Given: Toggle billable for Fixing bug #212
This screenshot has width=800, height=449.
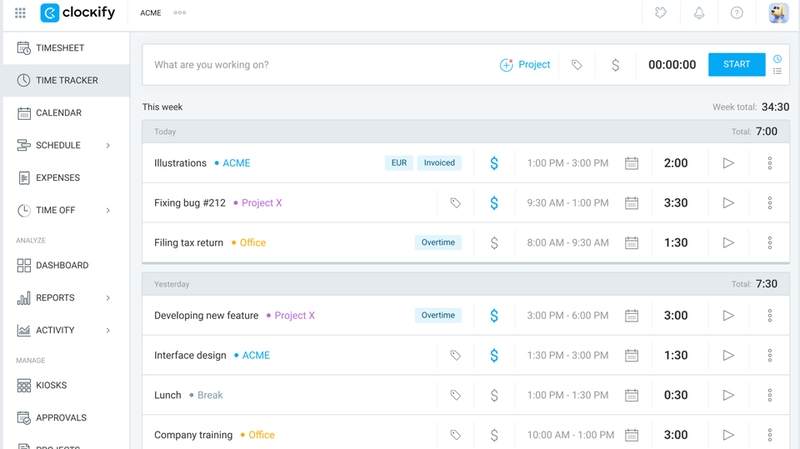Looking at the screenshot, I should click(x=494, y=203).
